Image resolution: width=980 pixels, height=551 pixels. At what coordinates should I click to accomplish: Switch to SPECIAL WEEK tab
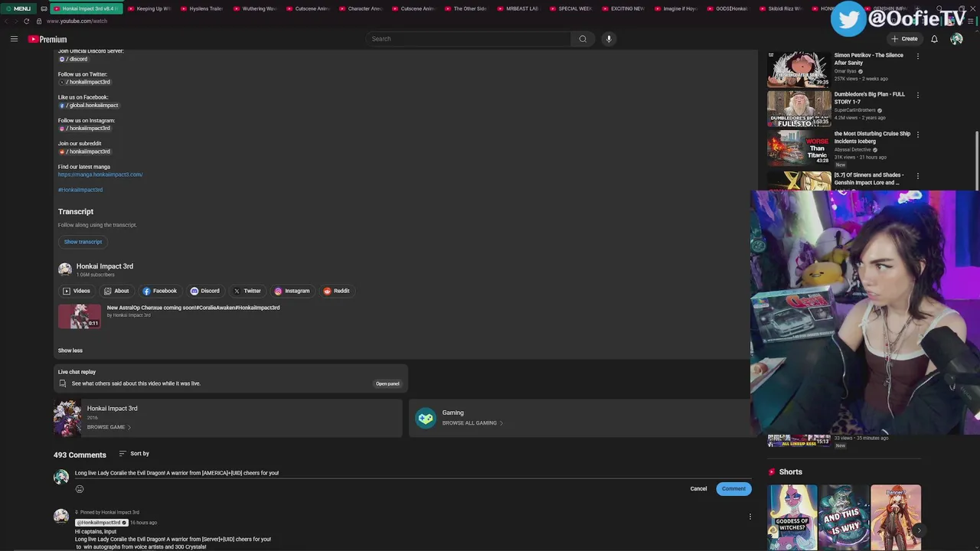[570, 8]
